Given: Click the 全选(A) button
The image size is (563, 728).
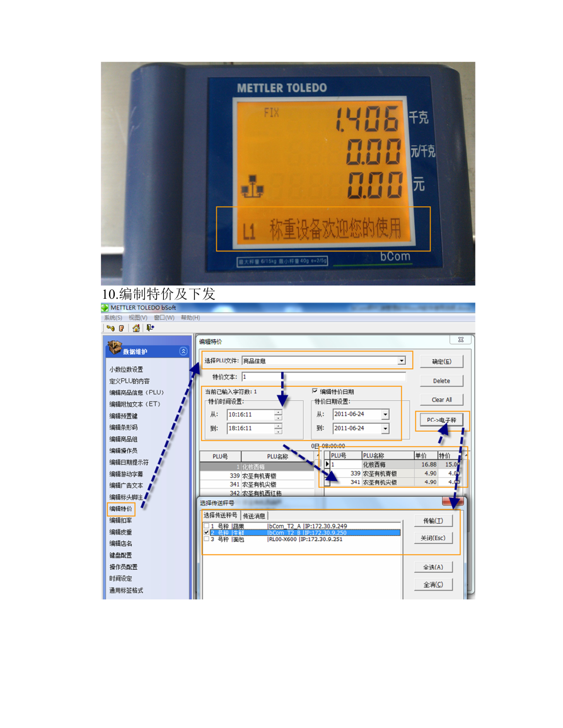Looking at the screenshot, I should point(433,567).
